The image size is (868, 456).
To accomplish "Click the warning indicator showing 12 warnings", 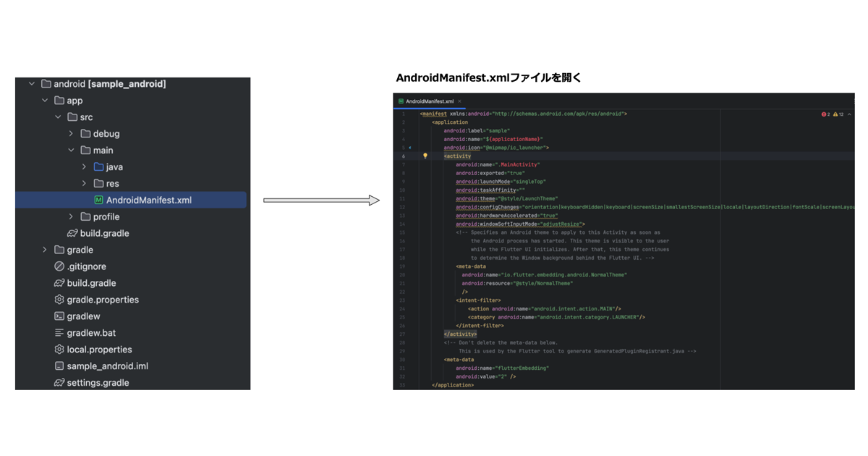I will click(x=837, y=114).
